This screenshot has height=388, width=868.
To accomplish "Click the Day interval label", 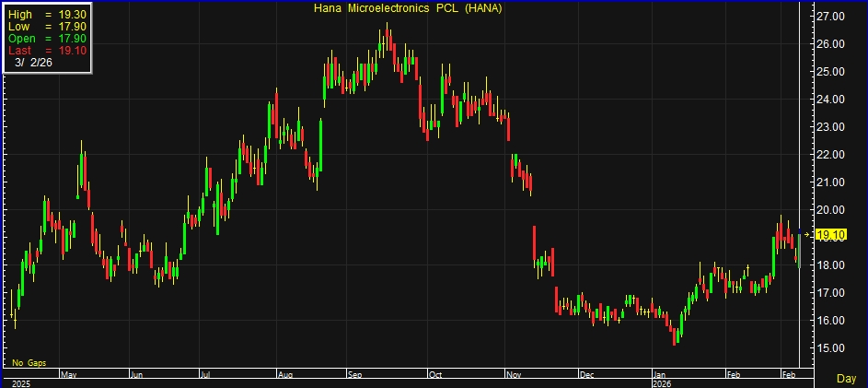I will [x=845, y=378].
